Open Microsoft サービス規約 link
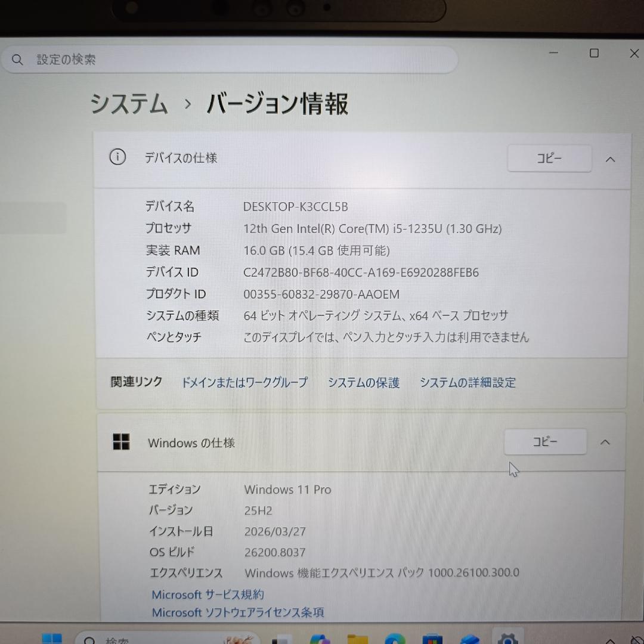 tap(208, 595)
